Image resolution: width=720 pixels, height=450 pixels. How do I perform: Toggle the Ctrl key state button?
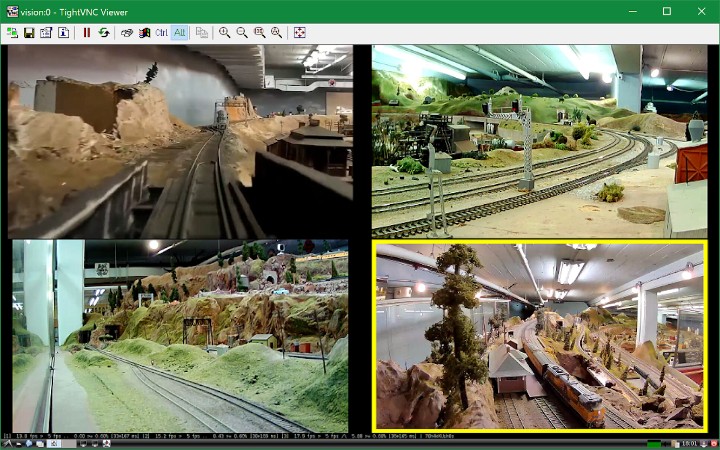click(x=161, y=33)
